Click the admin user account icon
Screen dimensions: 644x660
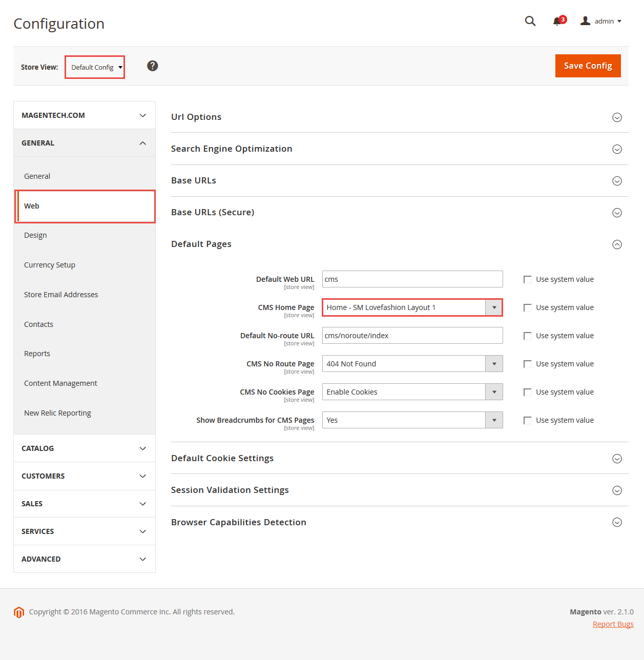tap(585, 21)
